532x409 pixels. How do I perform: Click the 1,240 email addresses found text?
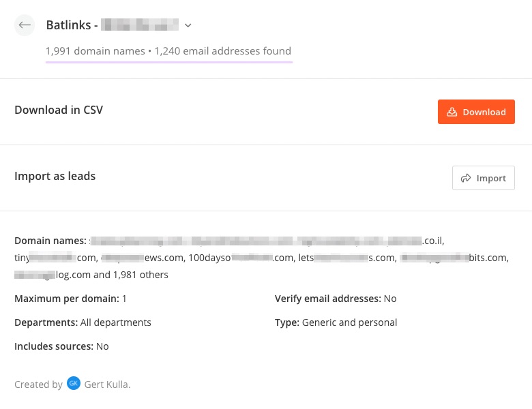pyautogui.click(x=223, y=51)
